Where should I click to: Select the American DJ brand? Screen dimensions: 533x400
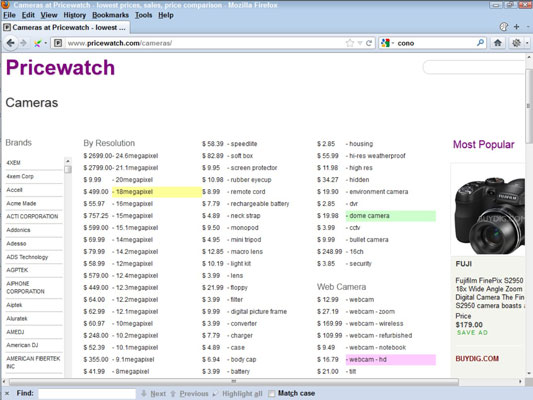click(x=22, y=345)
